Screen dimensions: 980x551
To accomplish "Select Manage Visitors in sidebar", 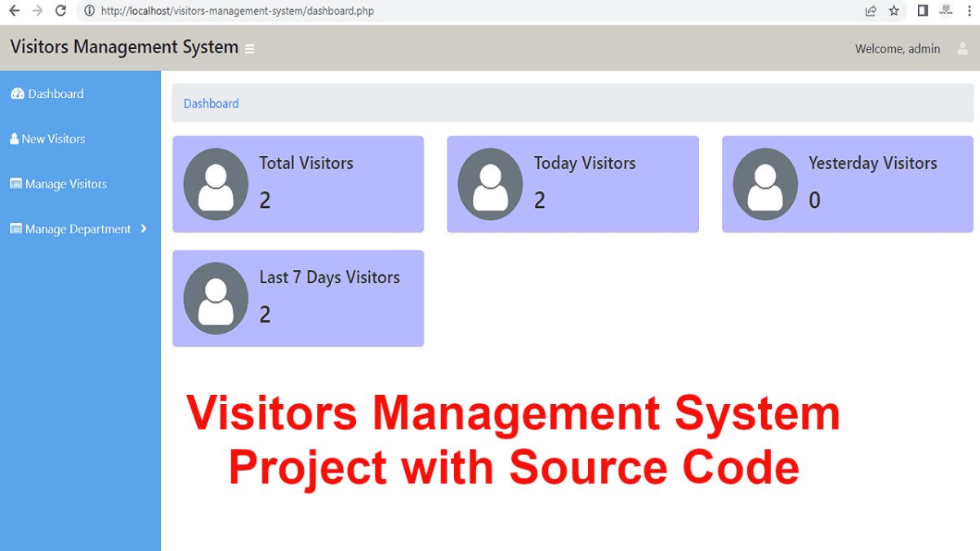I will tap(66, 183).
